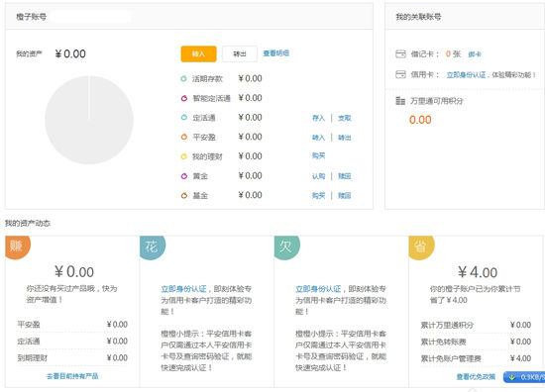
Task: Click the 橙子账号 header label
Action: tap(32, 17)
